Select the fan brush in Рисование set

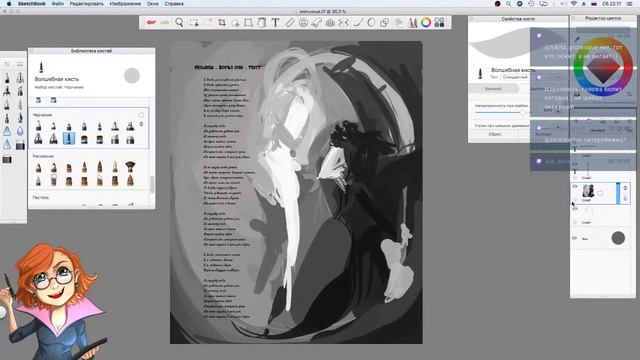tap(130, 167)
